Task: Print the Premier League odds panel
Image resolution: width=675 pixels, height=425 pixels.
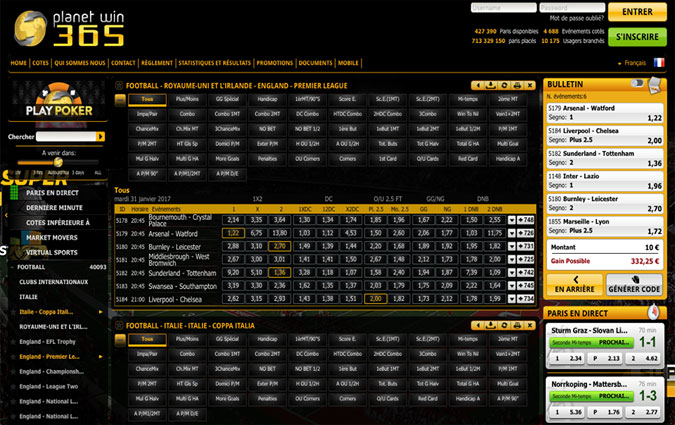Action: click(517, 85)
